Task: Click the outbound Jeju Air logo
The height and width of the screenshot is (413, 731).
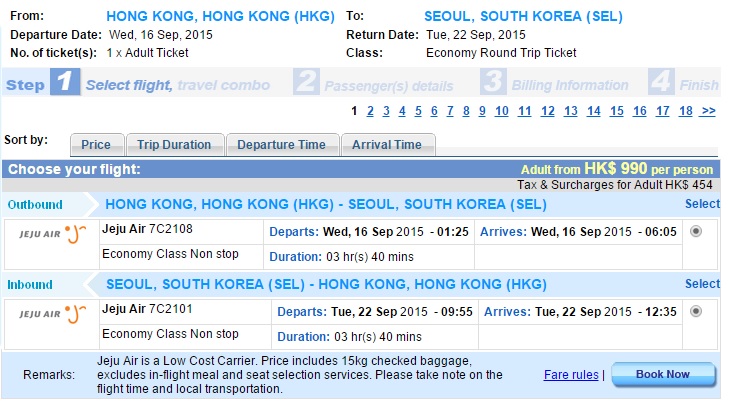Action: coord(53,234)
